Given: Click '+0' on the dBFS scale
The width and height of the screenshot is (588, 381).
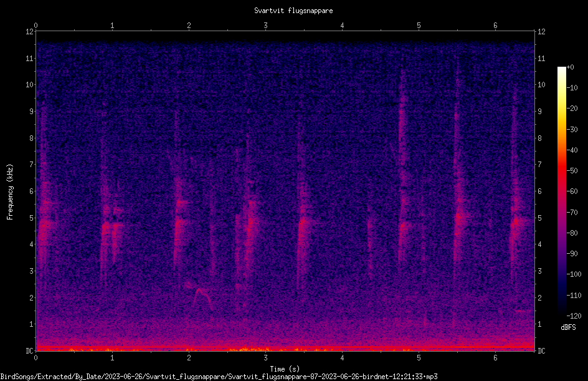Looking at the screenshot, I should click(x=570, y=67).
